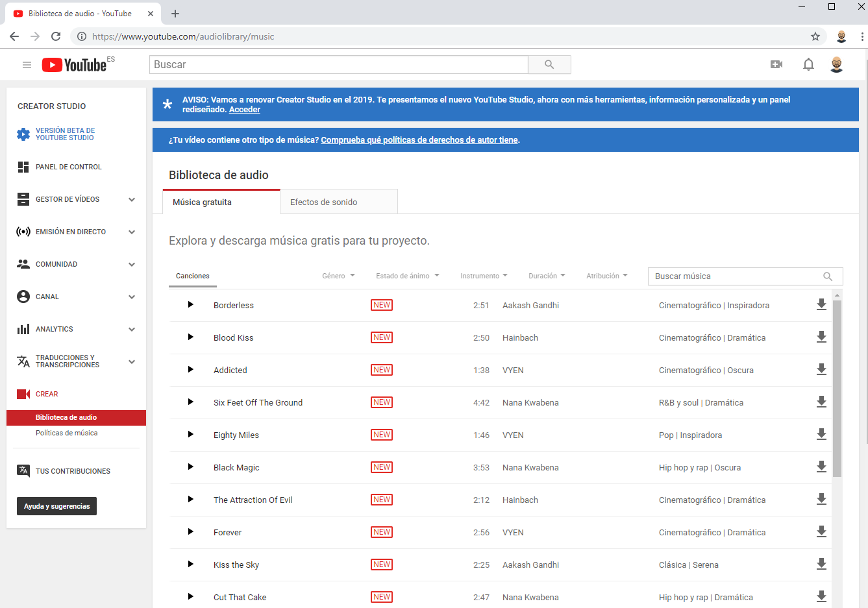Click the song list scrollbar
This screenshot has height=608, width=868.
(x=837, y=388)
